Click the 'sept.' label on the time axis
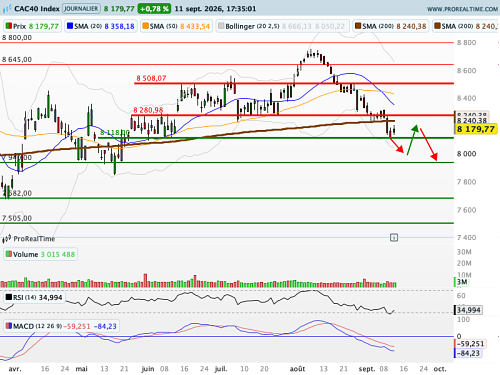The image size is (500, 375). pos(366,369)
